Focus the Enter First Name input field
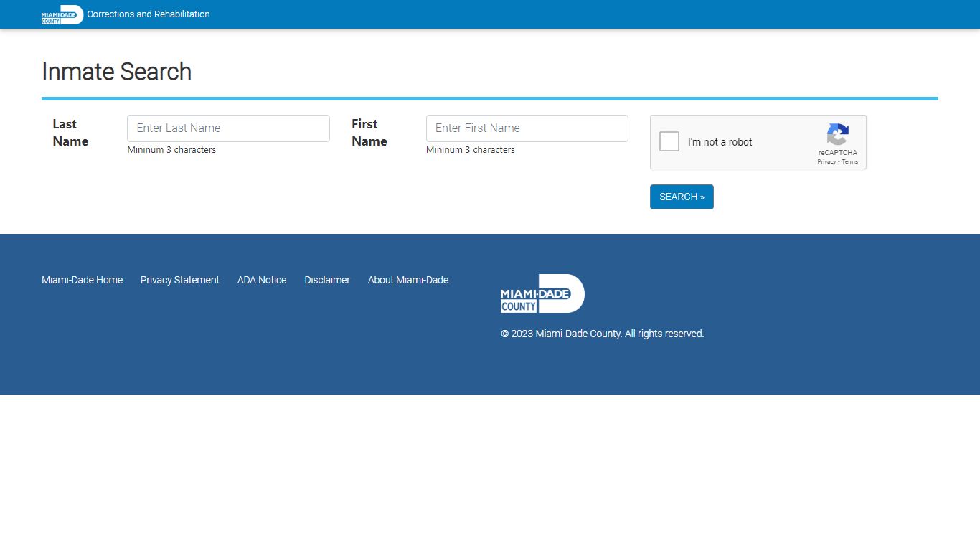980x551 pixels. coord(527,128)
